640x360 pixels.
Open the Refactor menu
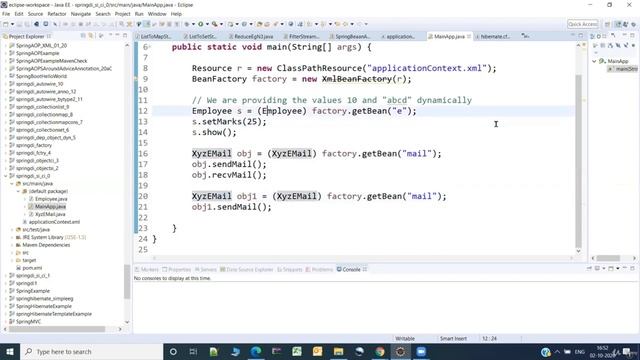tap(57, 14)
